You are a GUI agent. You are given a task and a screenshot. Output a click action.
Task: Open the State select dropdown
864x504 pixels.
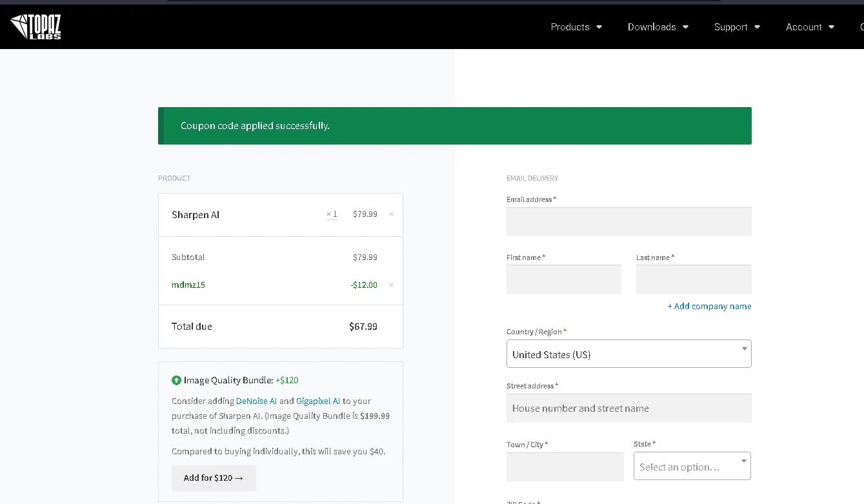[x=692, y=466]
